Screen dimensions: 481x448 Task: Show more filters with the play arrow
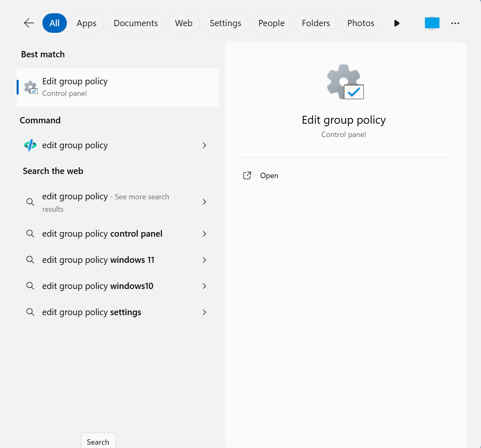[x=397, y=23]
